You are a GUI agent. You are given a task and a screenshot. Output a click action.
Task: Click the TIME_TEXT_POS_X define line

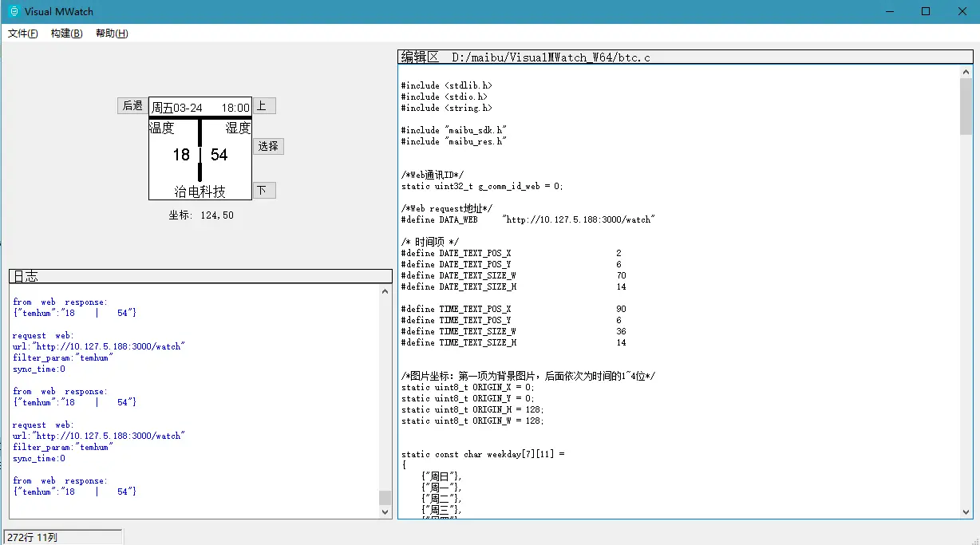point(514,309)
